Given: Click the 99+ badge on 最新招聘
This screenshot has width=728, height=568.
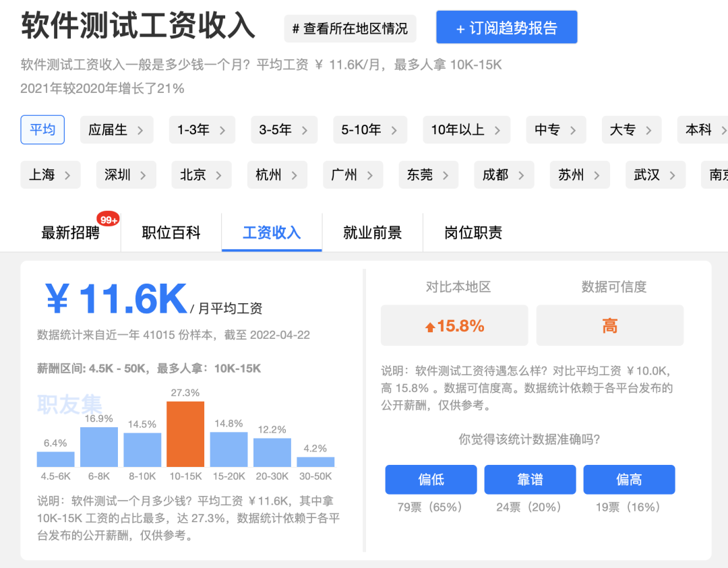Looking at the screenshot, I should [x=108, y=220].
